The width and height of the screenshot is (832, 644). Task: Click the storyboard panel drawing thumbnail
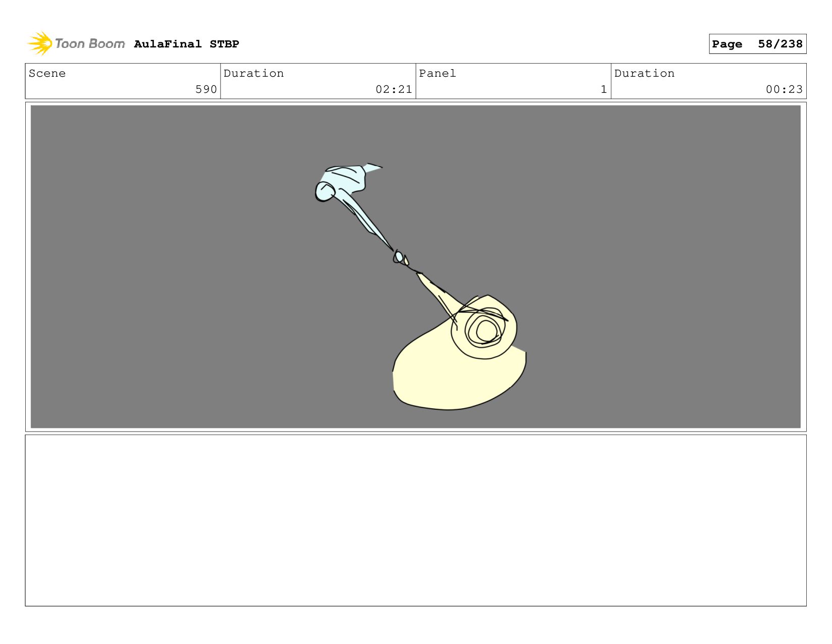tap(415, 266)
